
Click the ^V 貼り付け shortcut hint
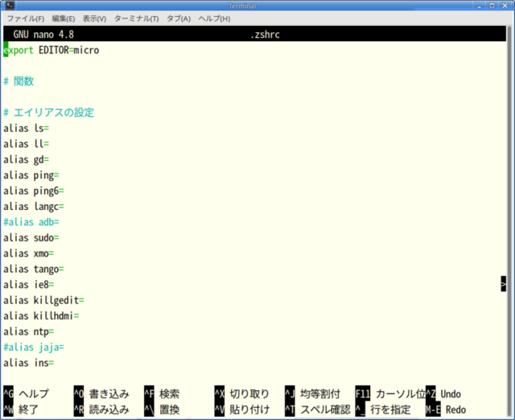point(242,410)
